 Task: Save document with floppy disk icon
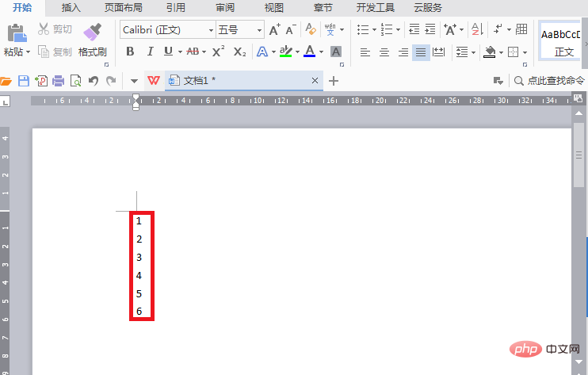pos(24,81)
